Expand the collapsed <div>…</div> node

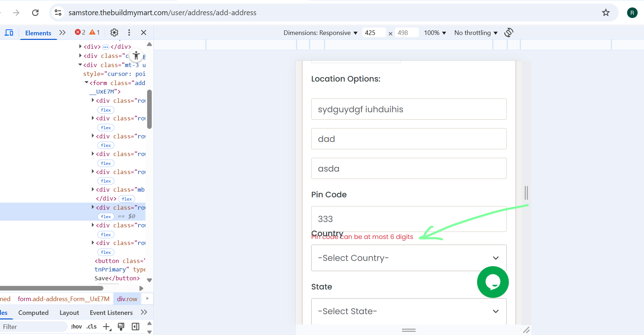coord(80,46)
